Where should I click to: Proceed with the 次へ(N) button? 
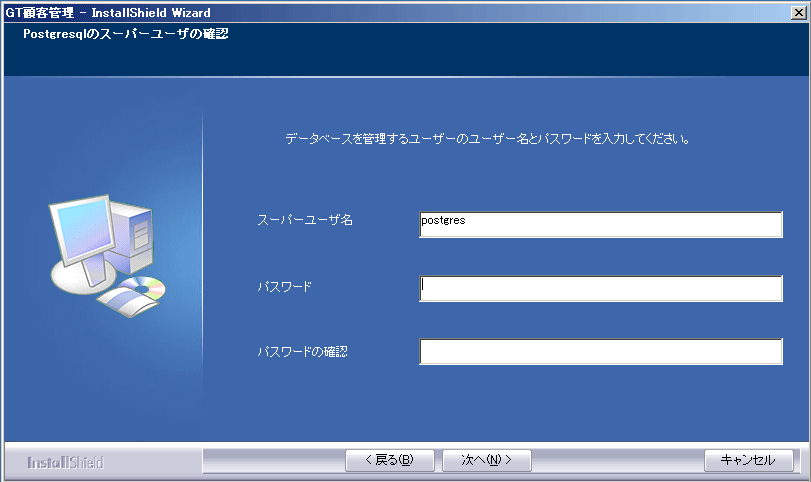[x=486, y=460]
